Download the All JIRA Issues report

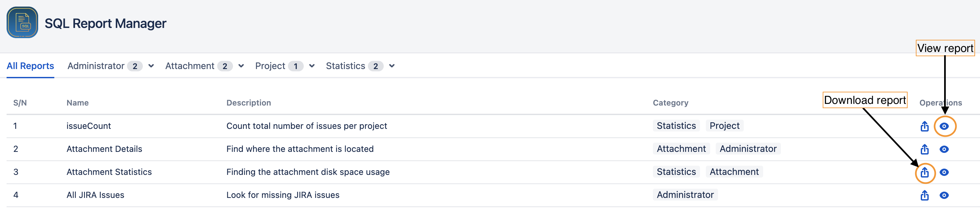point(924,195)
